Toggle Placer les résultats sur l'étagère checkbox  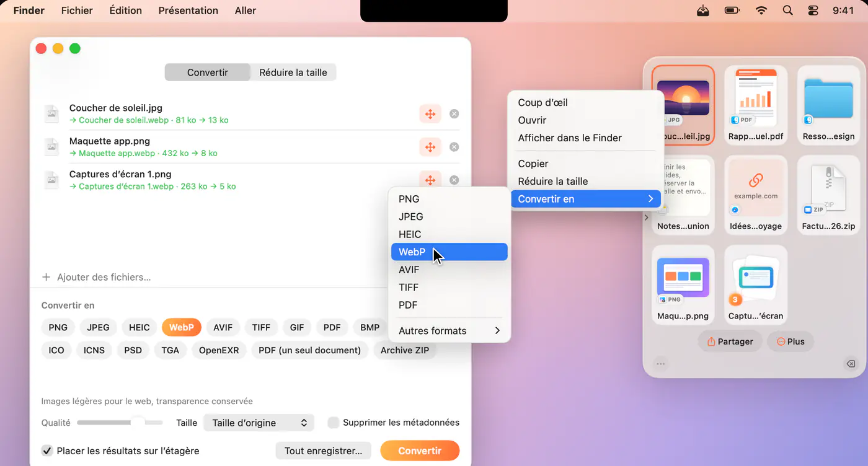pos(47,451)
